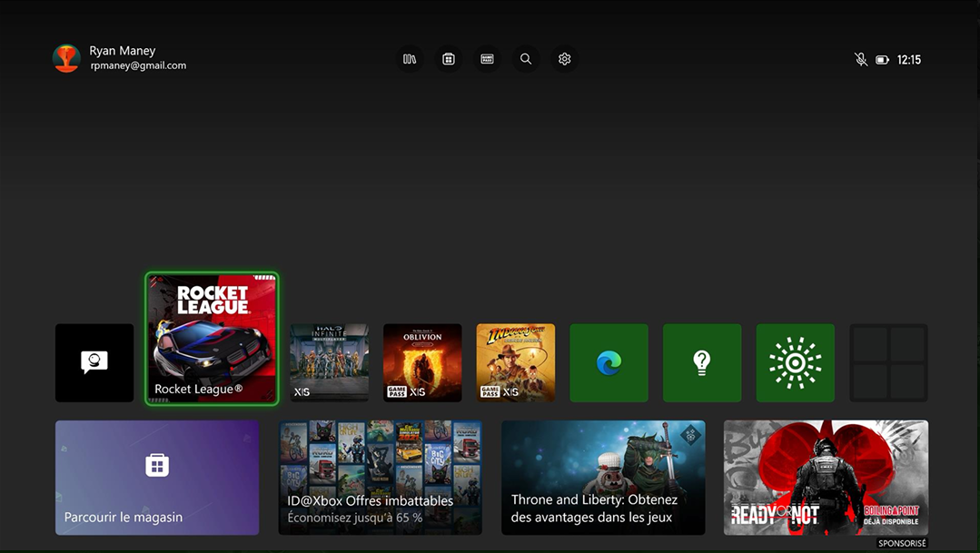Click the battery status indicator

point(882,60)
